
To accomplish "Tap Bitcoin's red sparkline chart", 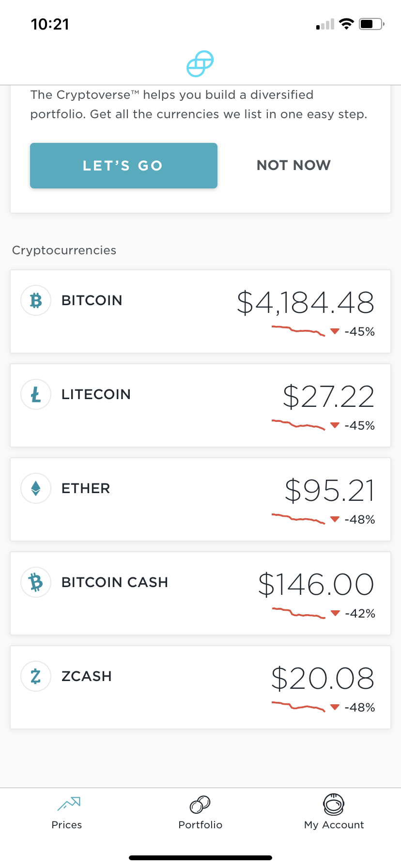I will point(298,330).
